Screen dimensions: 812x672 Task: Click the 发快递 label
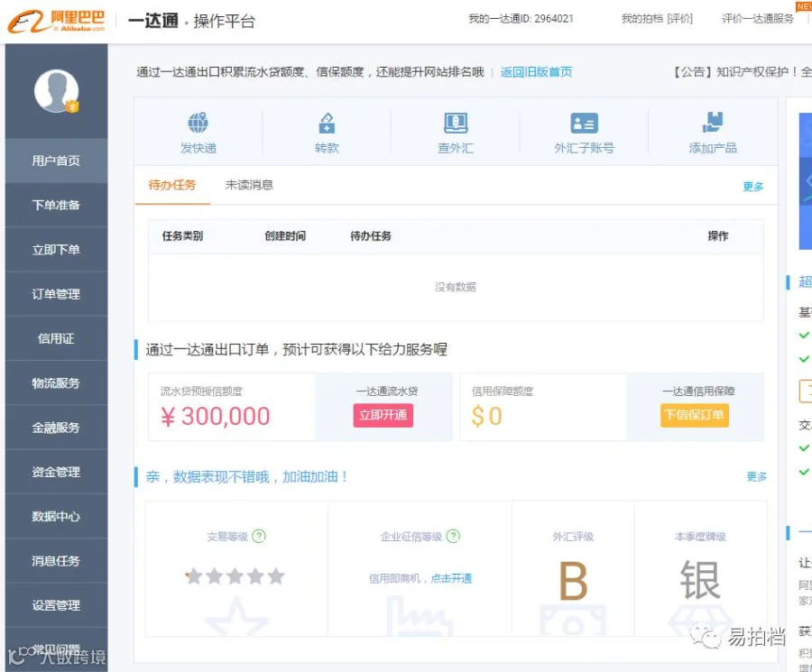pos(198,148)
